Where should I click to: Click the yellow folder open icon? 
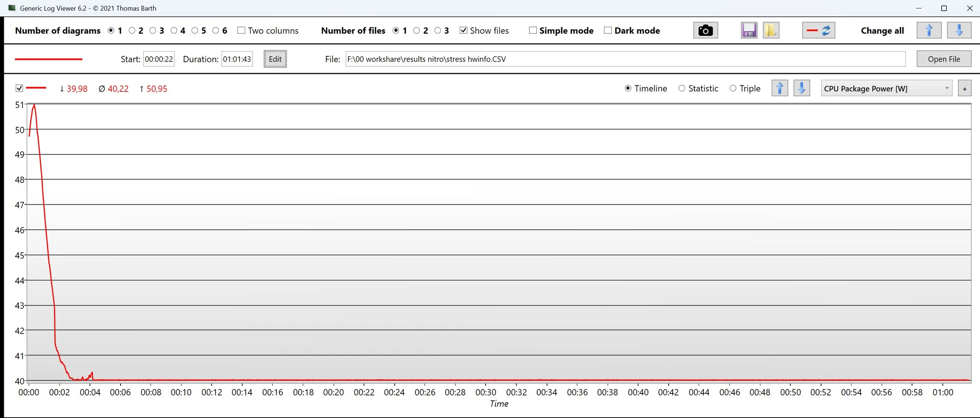pyautogui.click(x=771, y=30)
